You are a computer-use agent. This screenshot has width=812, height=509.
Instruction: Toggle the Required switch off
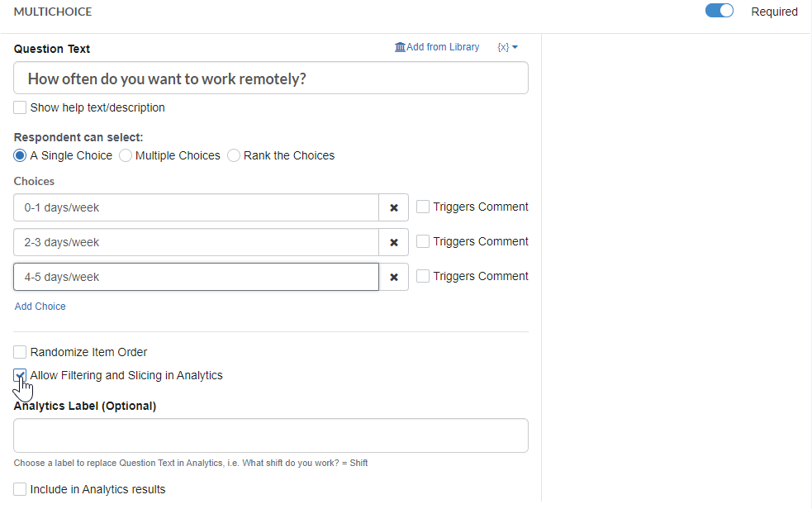719,12
